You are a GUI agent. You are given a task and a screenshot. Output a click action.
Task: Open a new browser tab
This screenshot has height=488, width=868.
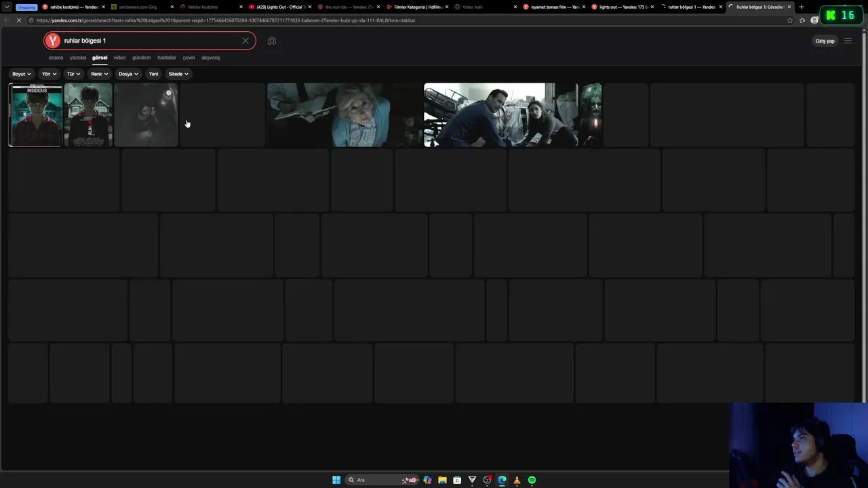802,7
